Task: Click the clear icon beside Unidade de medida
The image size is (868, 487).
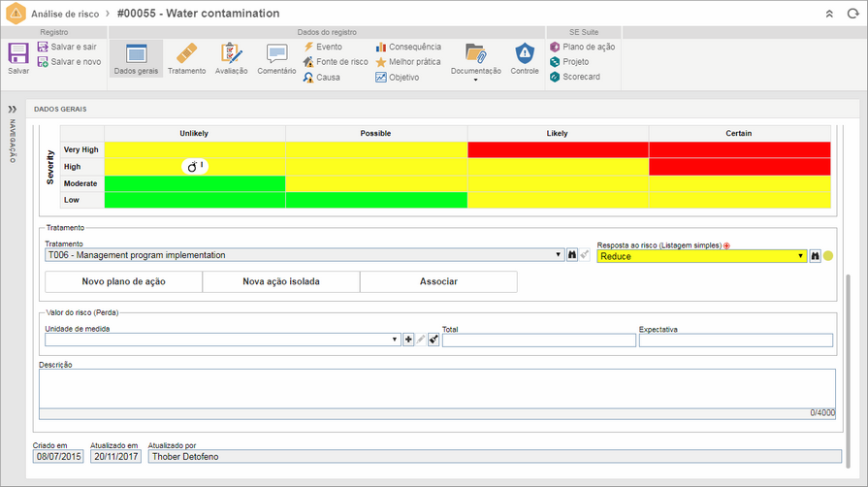Action: pos(434,340)
